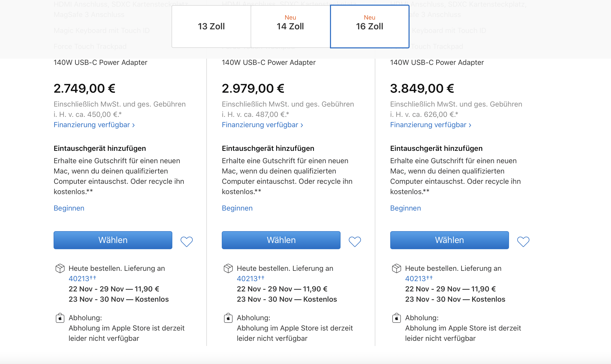Click '23 Nov - 30 Nov — Kostenlos' in the 3.849,00 € column
This screenshot has height=364, width=611.
[455, 299]
